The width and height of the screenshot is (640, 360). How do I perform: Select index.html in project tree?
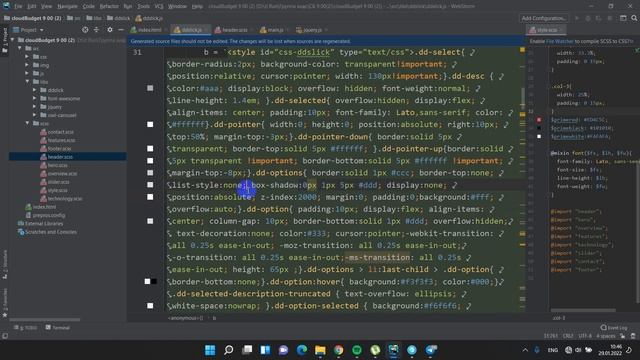point(40,207)
